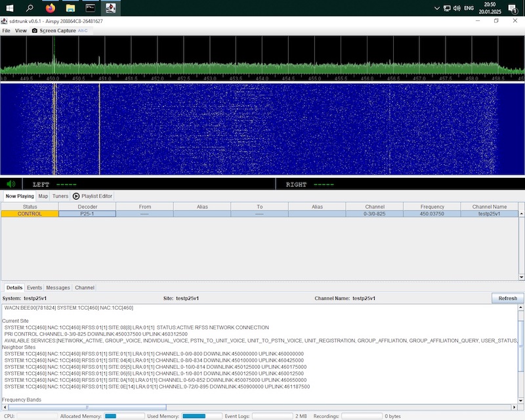Switch to the Tuners tab
Viewport: 525px width, 420px height.
click(x=60, y=196)
